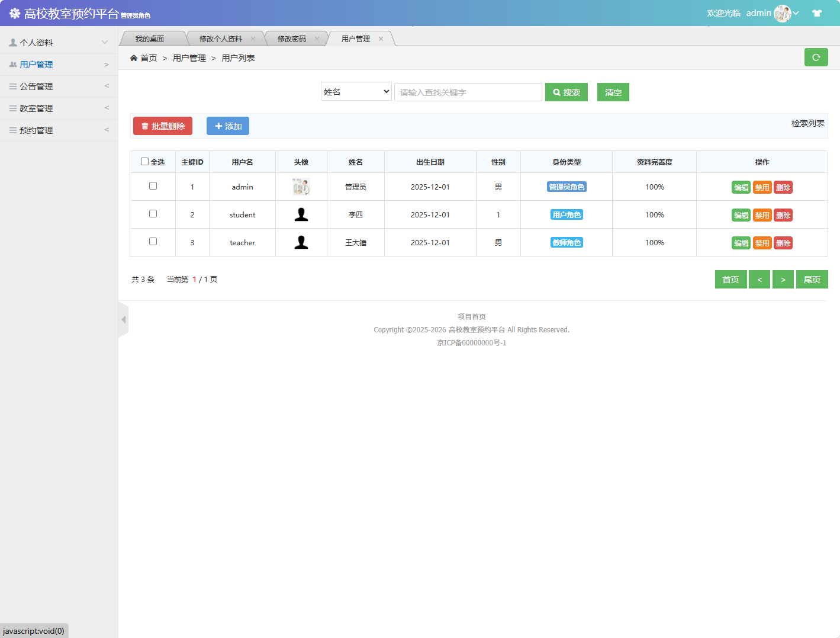Open the skin theme shirt icon
The width and height of the screenshot is (840, 638).
click(x=817, y=13)
